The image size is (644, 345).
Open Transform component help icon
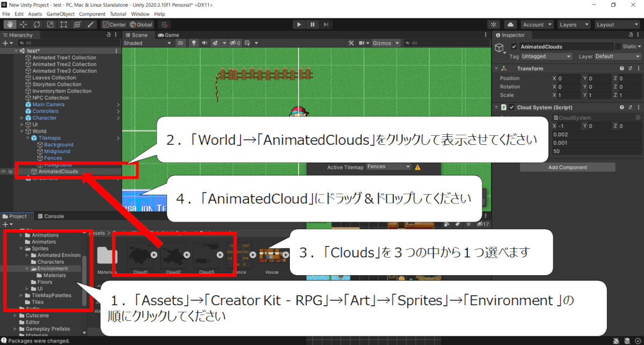click(622, 69)
